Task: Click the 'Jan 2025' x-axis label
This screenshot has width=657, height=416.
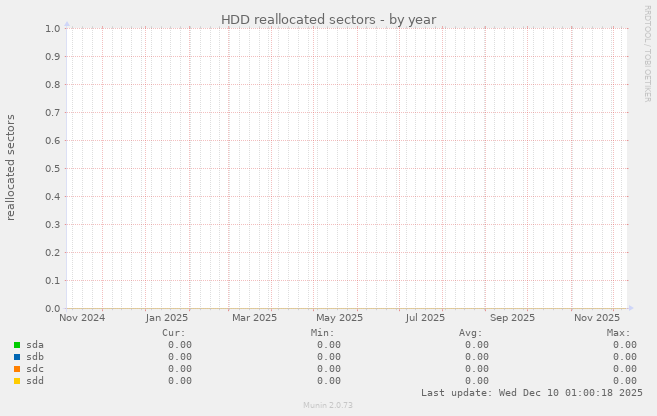Action: tap(167, 318)
